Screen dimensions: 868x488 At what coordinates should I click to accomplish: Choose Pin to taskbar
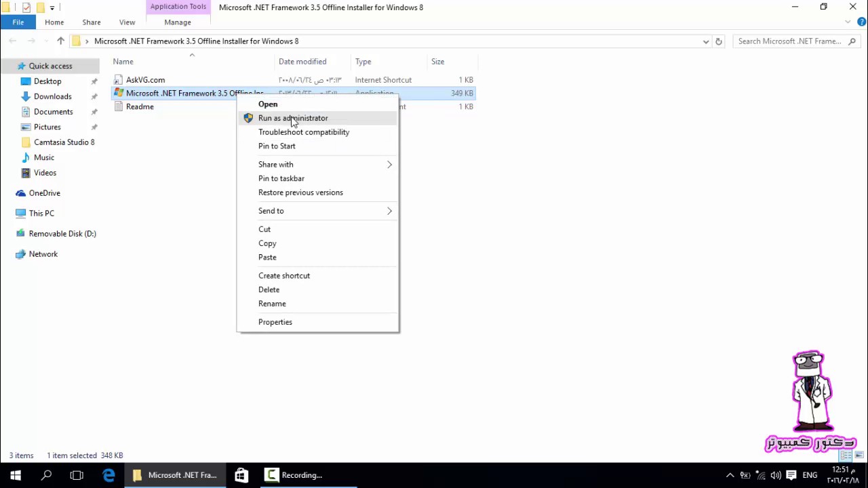[x=317, y=179]
